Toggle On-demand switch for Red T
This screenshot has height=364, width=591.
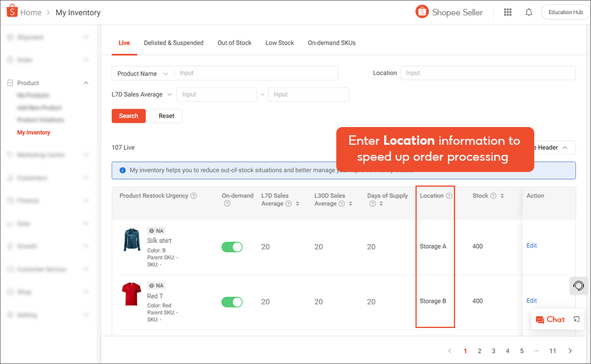(x=232, y=302)
